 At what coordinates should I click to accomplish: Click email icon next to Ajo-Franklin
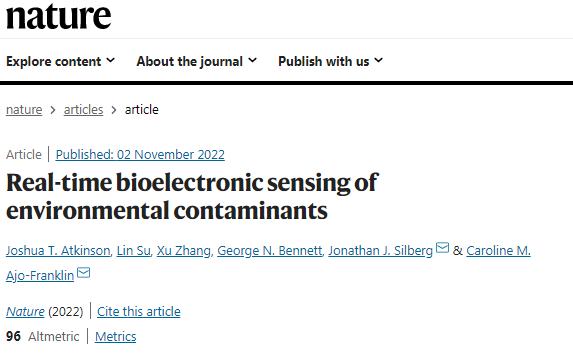coord(84,273)
